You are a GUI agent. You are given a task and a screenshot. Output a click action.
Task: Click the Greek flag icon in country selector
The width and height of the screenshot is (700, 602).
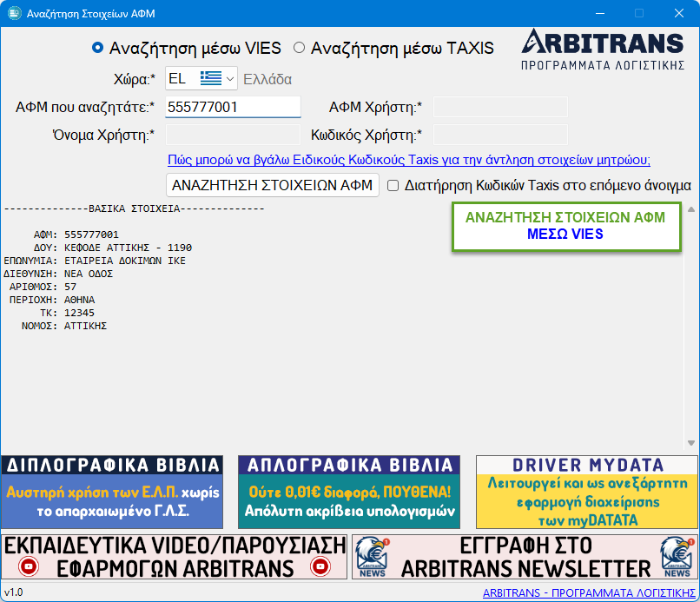tap(211, 78)
